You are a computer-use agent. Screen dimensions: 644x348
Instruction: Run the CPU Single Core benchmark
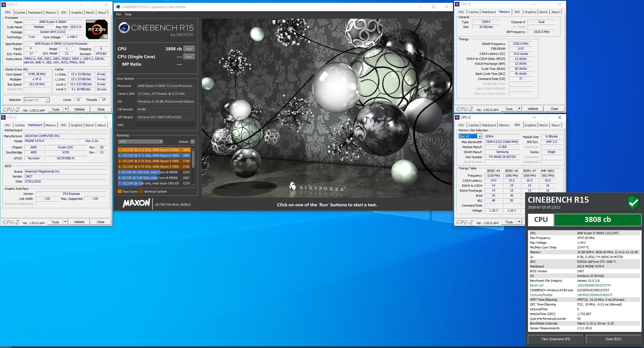(x=189, y=57)
